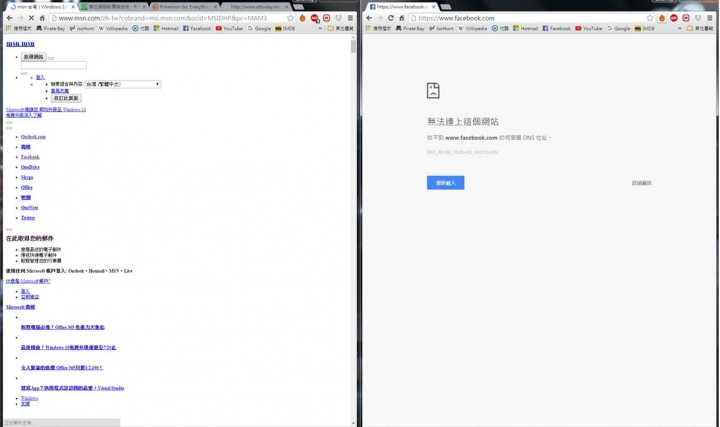
Task: Click the MSN page vertical scrollbar thumb
Action: click(x=353, y=46)
